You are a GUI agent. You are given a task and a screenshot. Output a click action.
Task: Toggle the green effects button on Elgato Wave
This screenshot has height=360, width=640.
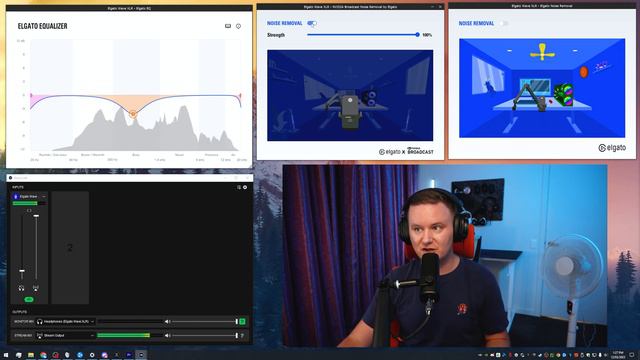point(29,299)
